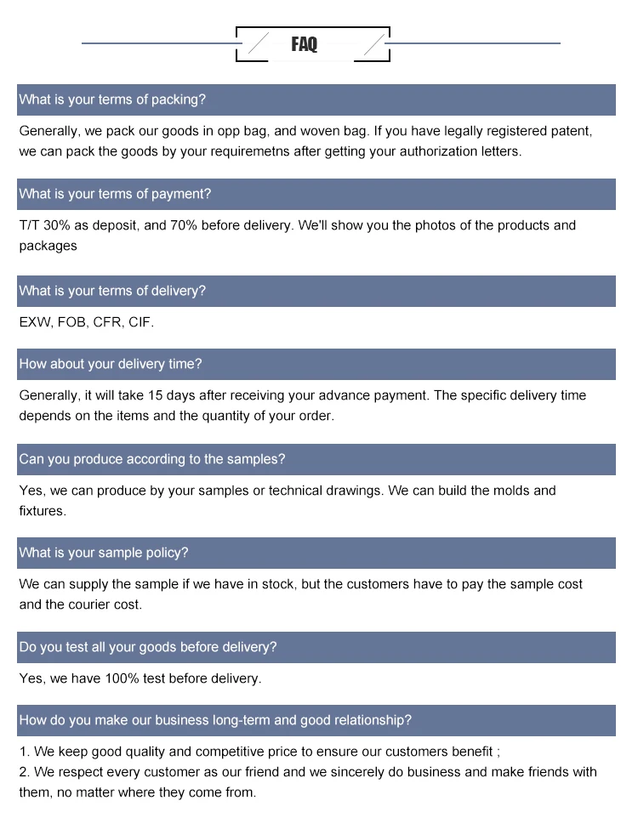The image size is (638, 840).
Task: Click the sample cost and courier cost answer
Action: pyautogui.click(x=301, y=594)
